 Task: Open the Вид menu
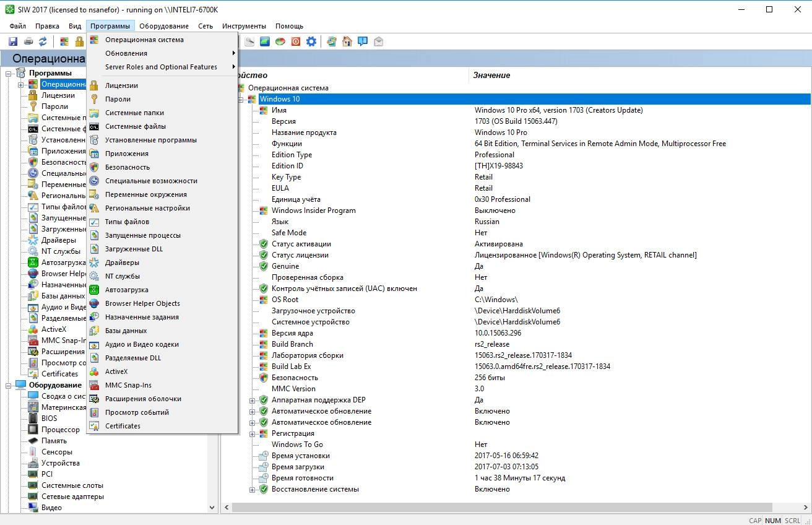[75, 26]
